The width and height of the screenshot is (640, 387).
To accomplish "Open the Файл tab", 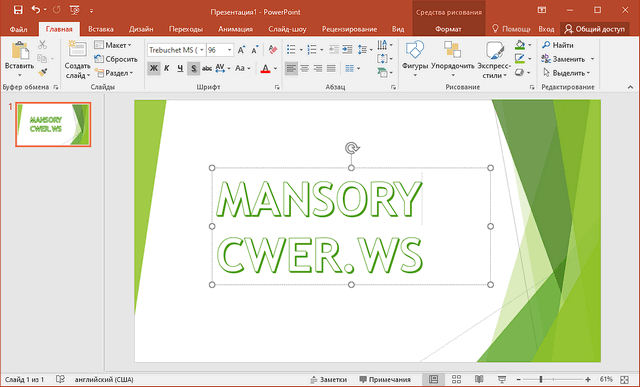I will [x=18, y=29].
